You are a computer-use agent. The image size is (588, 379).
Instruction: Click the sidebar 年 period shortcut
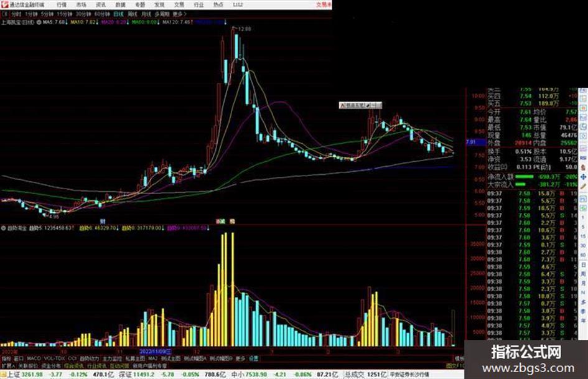pyautogui.click(x=583, y=321)
